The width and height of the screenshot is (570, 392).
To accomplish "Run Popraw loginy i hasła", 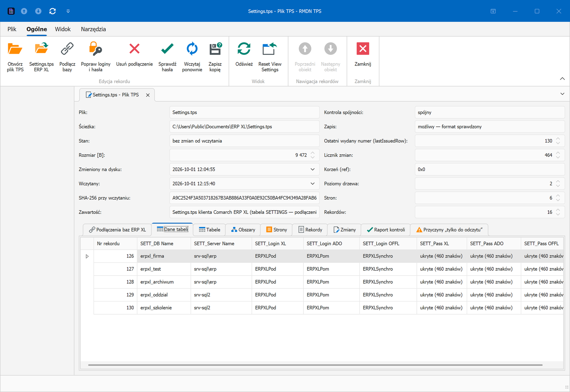I will pos(95,57).
